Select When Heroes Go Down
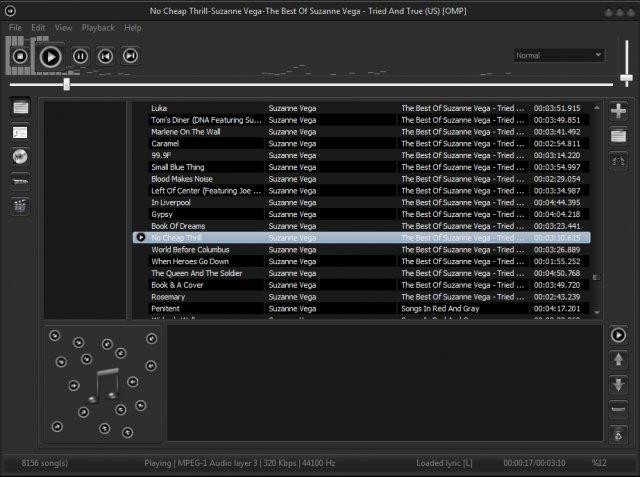Image resolution: width=640 pixels, height=477 pixels. pyautogui.click(x=361, y=262)
